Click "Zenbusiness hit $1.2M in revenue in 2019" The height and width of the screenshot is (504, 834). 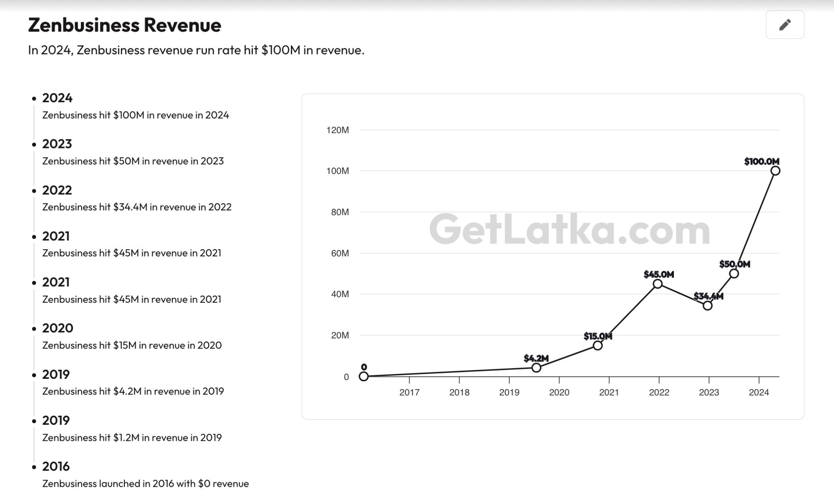[132, 438]
